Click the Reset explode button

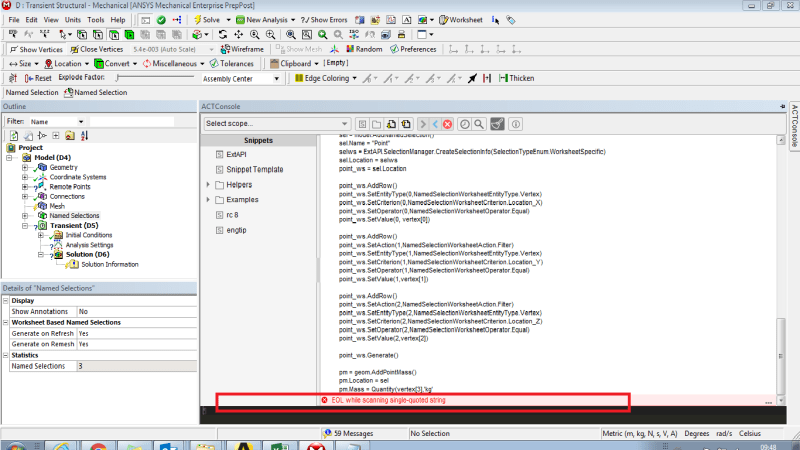(x=38, y=78)
